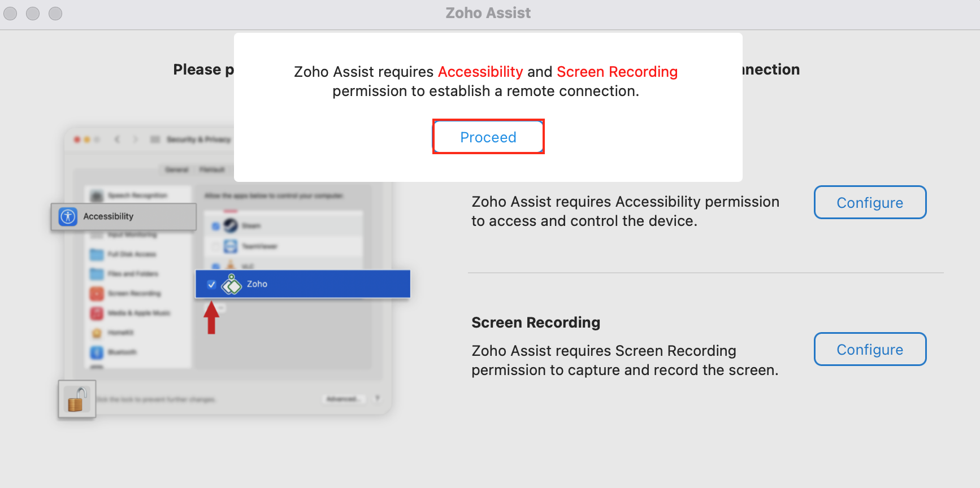The width and height of the screenshot is (980, 488).
Task: Configure the Screen Recording permission
Action: tap(870, 349)
